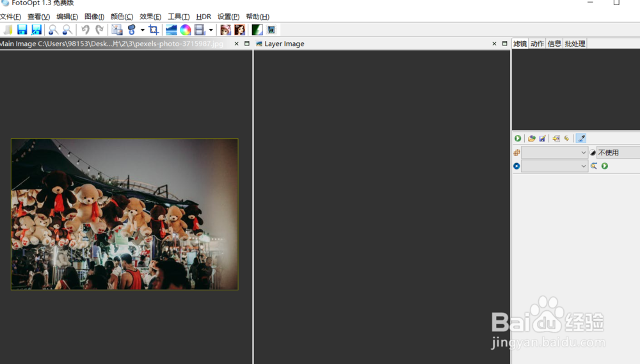The image size is (640, 364).
Task: Open the filter category combo box
Action: (554, 153)
